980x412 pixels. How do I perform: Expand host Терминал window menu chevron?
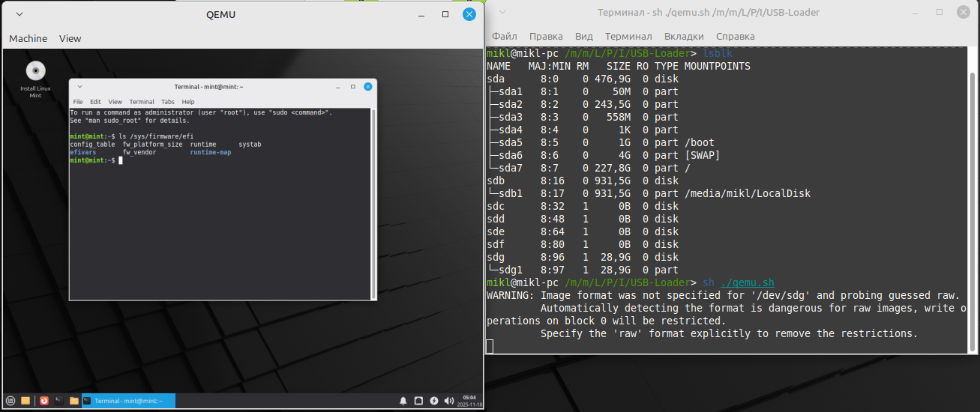point(502,12)
